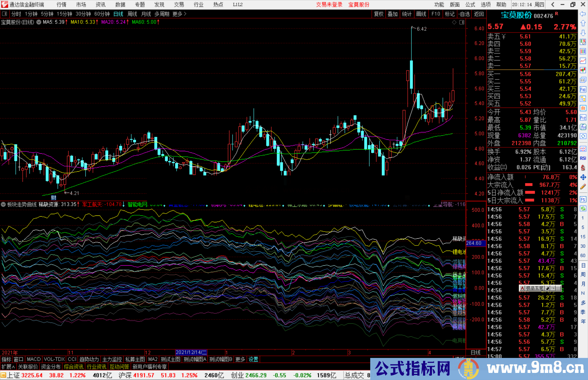The height and width of the screenshot is (380, 588).
Task: Click the F12 sidebar icon
Action: pos(583,118)
